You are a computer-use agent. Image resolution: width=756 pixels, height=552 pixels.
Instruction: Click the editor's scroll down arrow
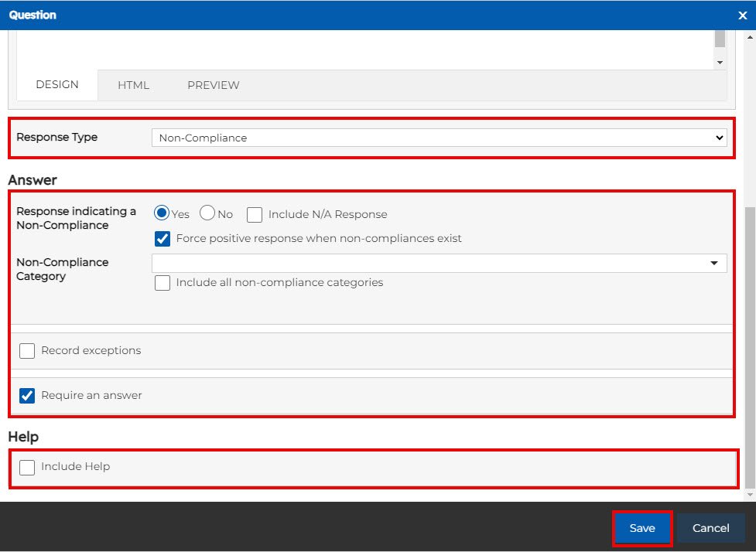tap(720, 62)
